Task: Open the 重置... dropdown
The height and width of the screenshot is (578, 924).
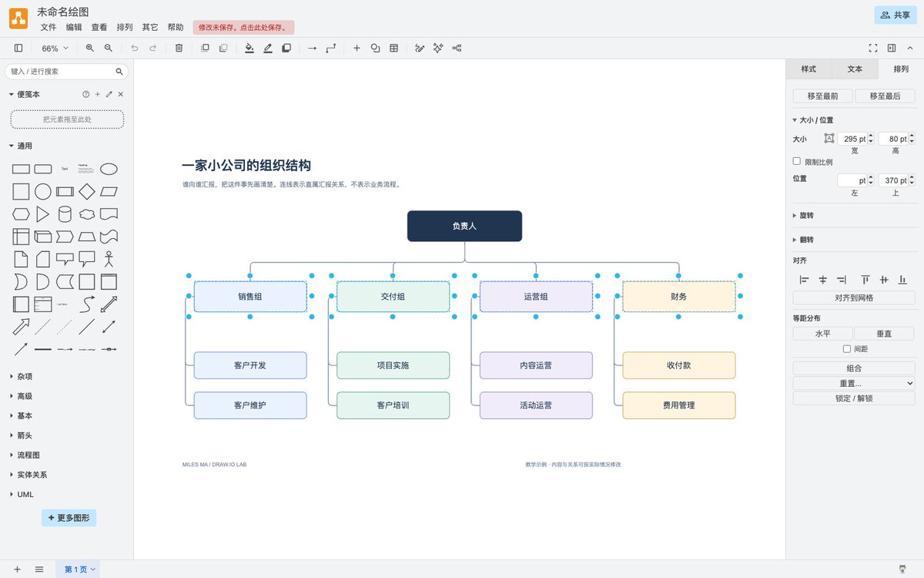Action: 854,383
